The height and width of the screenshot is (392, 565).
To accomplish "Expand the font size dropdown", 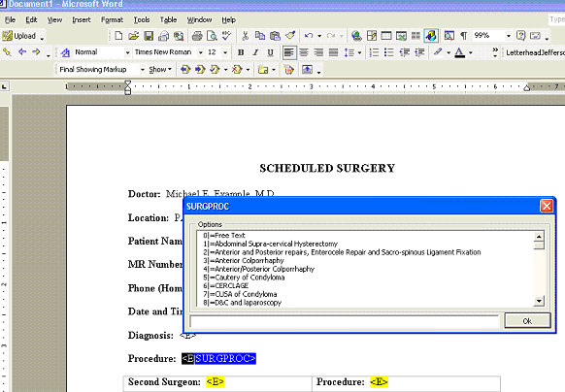I will click(225, 52).
